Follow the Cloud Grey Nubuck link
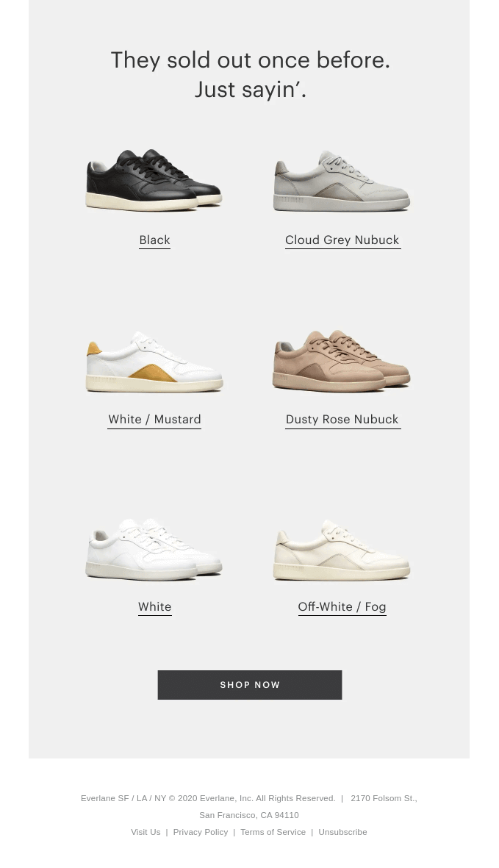This screenshot has width=499, height=868. pyautogui.click(x=342, y=240)
